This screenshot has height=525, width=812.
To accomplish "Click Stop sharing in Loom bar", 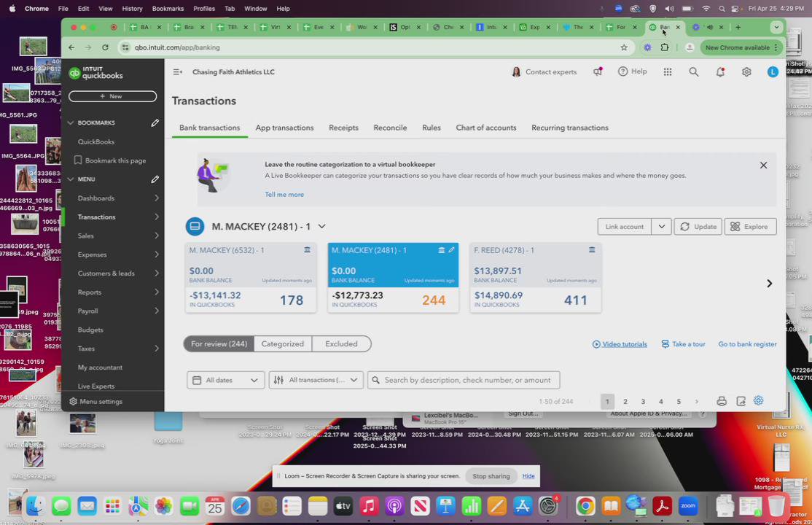I will (491, 476).
